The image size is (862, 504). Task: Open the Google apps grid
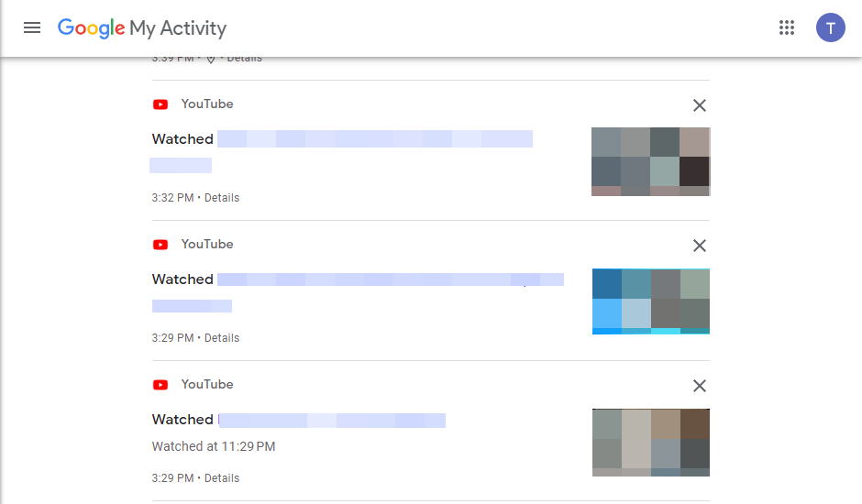(787, 27)
